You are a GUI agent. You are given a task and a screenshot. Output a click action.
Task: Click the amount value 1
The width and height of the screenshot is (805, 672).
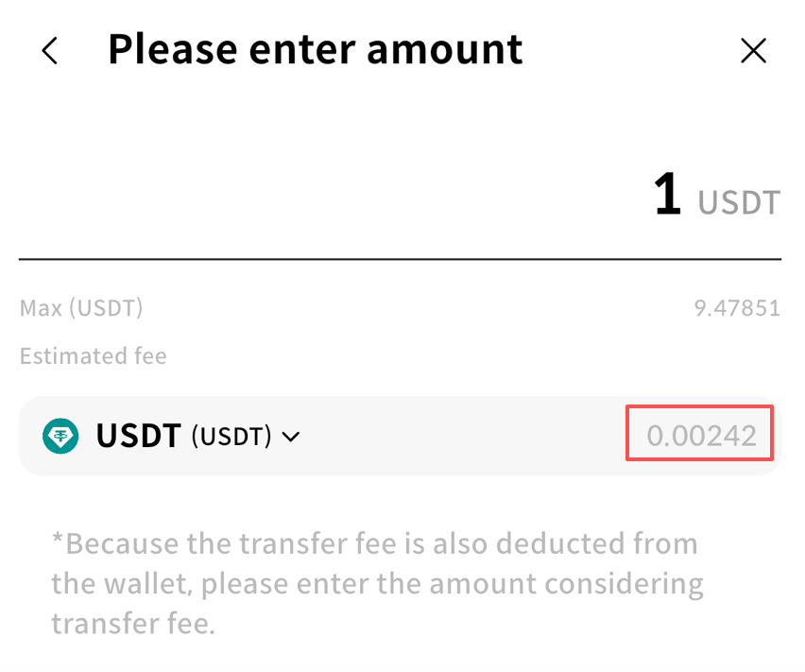pyautogui.click(x=667, y=196)
